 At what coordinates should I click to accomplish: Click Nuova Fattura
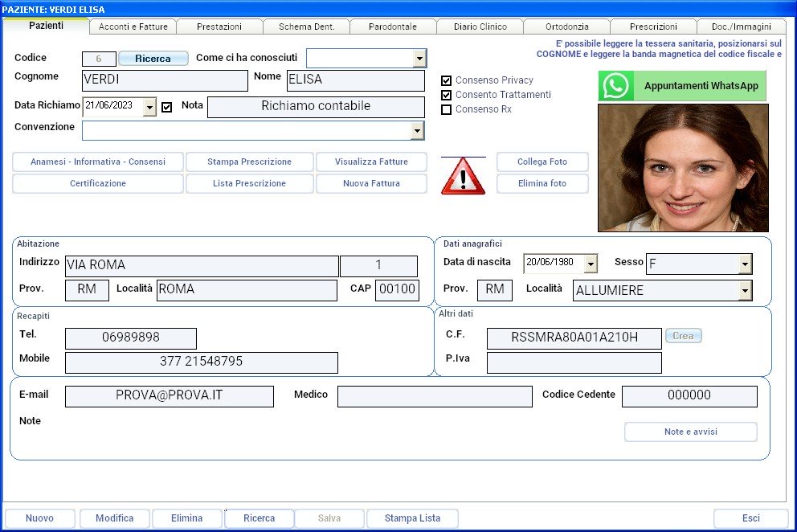371,183
